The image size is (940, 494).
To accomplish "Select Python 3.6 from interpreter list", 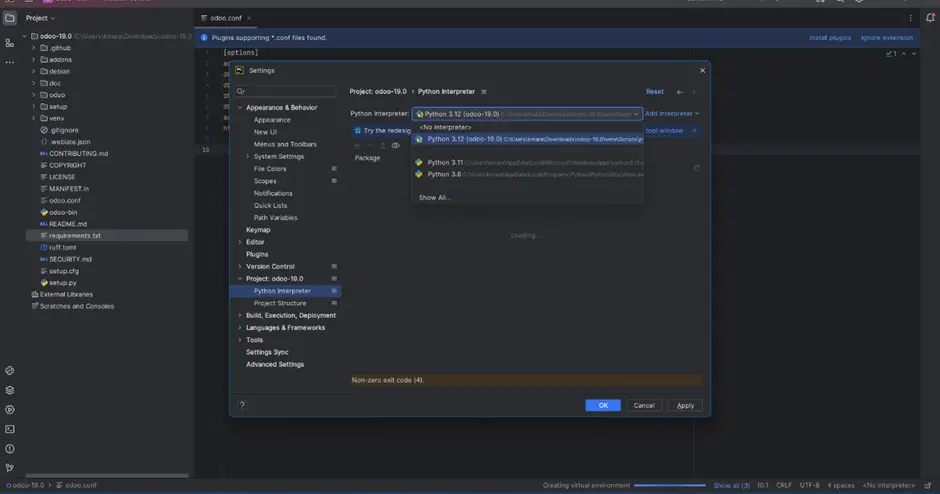I will [527, 174].
